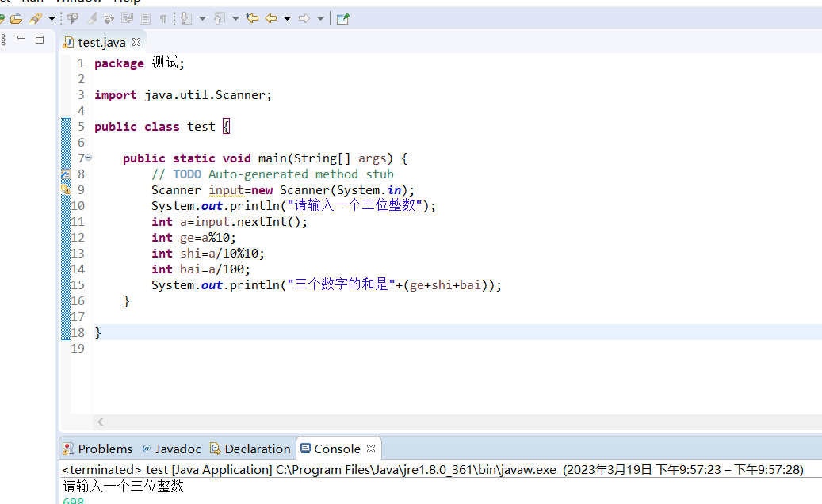Toggle Block Selection Mode icon
The width and height of the screenshot is (822, 504).
(x=145, y=19)
